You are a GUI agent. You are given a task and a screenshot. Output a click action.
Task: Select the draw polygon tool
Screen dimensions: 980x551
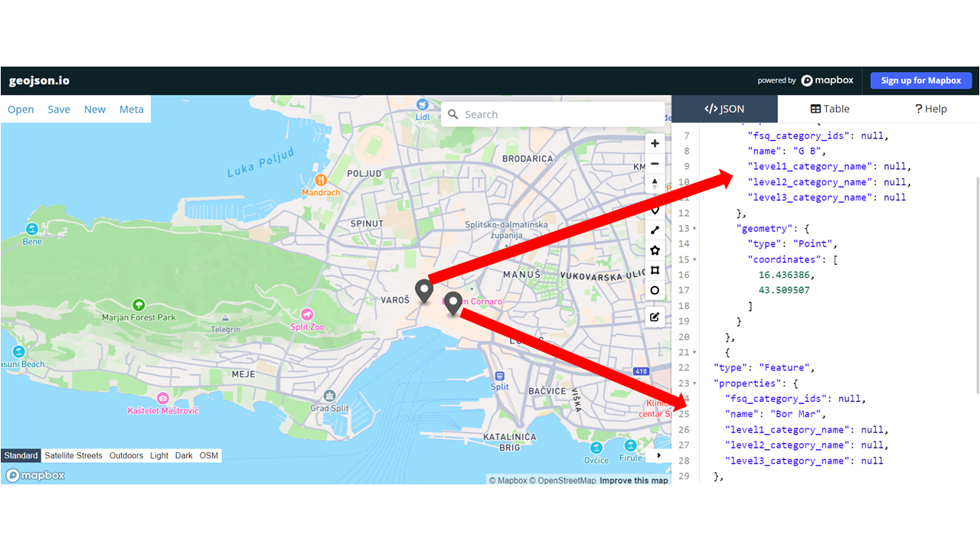point(655,250)
